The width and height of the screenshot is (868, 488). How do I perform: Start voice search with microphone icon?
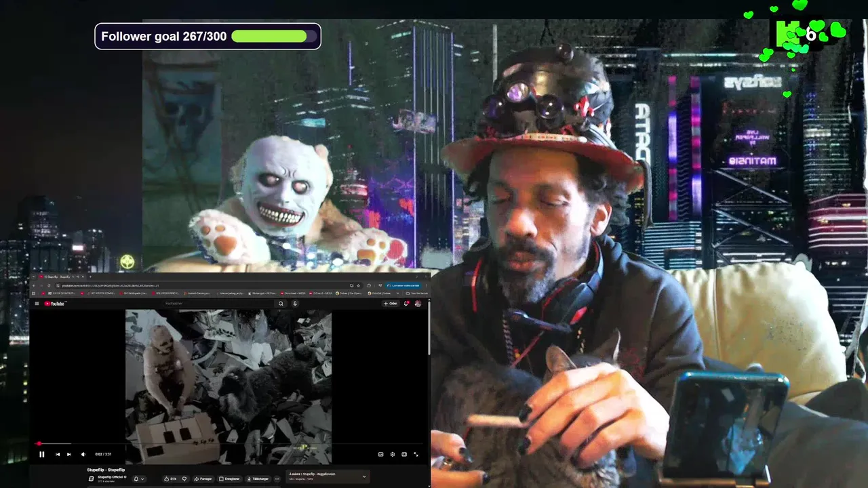(295, 304)
